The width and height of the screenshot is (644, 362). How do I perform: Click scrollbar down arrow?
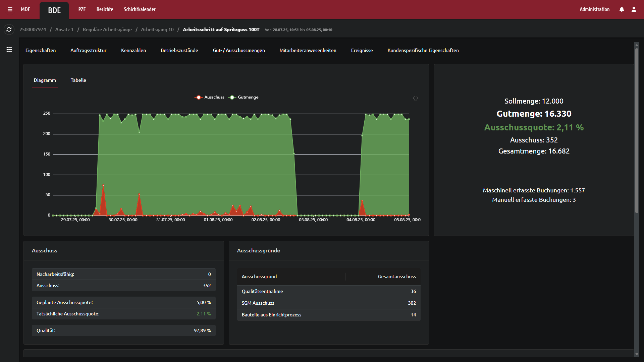637,354
